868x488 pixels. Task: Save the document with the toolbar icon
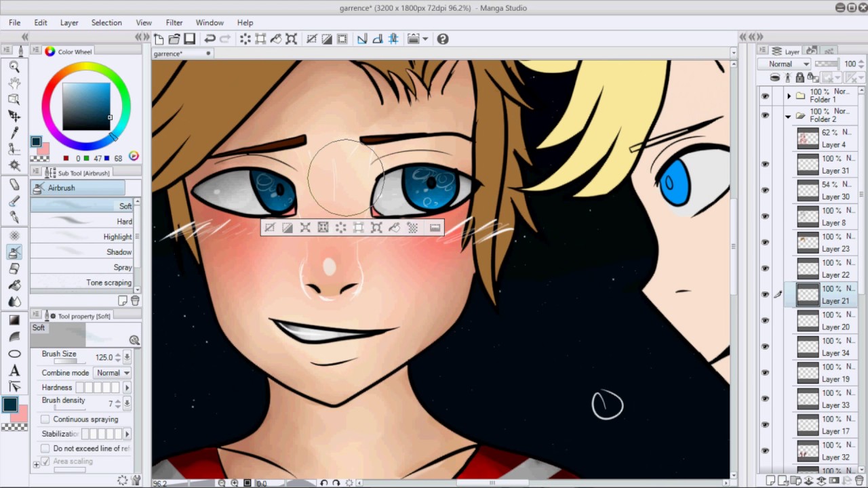coord(190,39)
